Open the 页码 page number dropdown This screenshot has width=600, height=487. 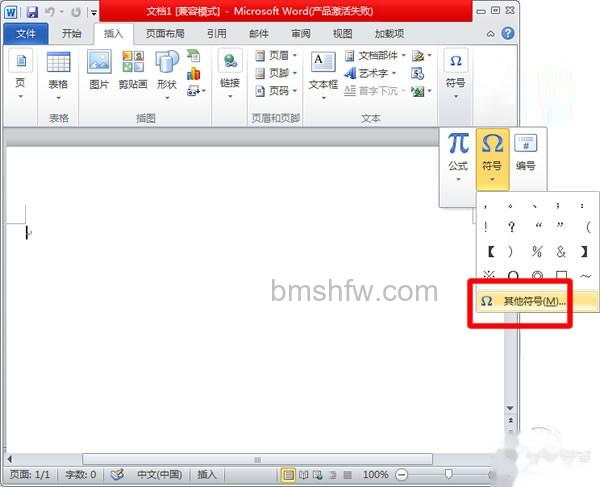[276, 91]
